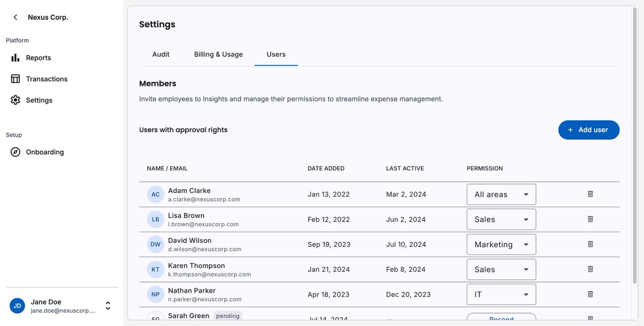644x326 pixels.
Task: Click the KT avatar for Karen Thompson
Action: [x=155, y=269]
